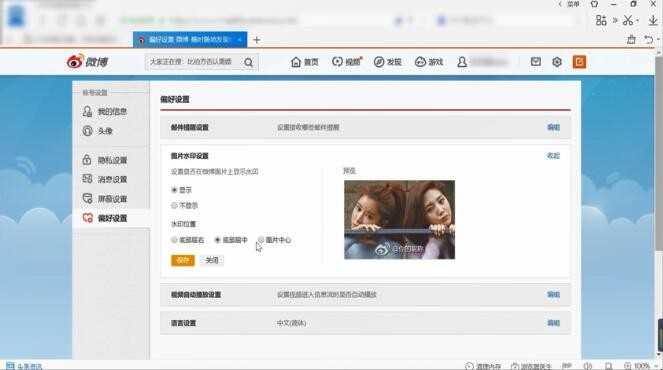Screen dimensions: 663x370
Task: Expand 邮件提醒设置 with its 编辑 link
Action: tap(553, 127)
